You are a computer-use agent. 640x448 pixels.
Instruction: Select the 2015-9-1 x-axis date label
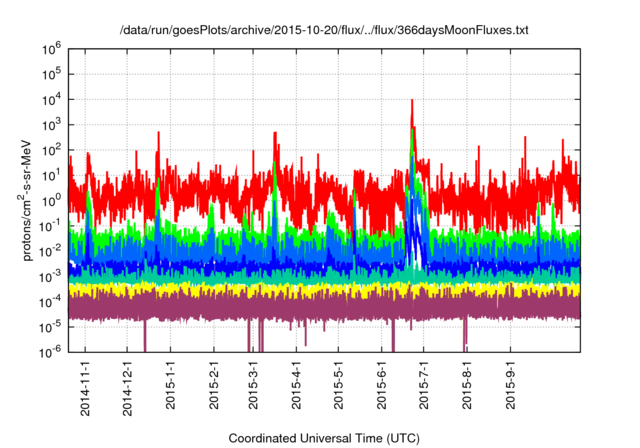[510, 385]
